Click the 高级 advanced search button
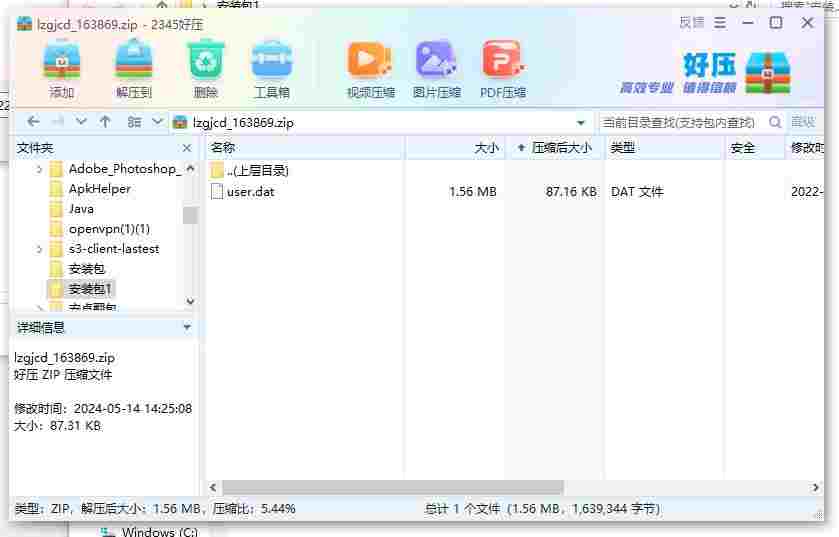839x537 pixels. coord(803,122)
